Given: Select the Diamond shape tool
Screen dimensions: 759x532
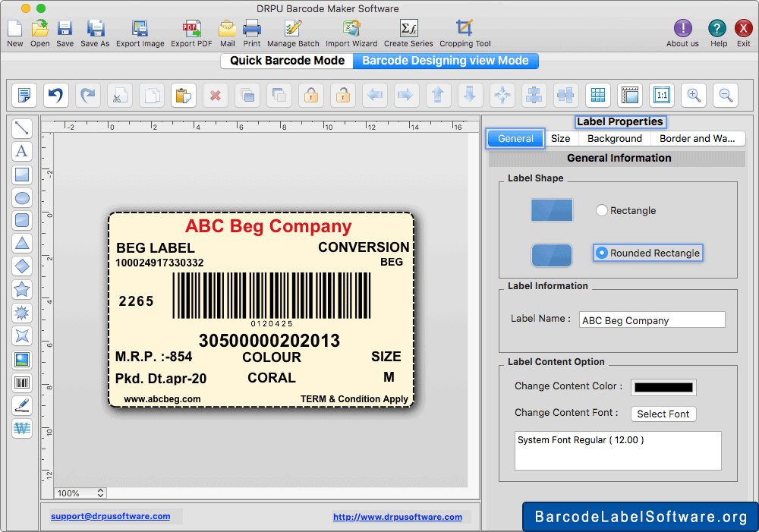Looking at the screenshot, I should (22, 266).
